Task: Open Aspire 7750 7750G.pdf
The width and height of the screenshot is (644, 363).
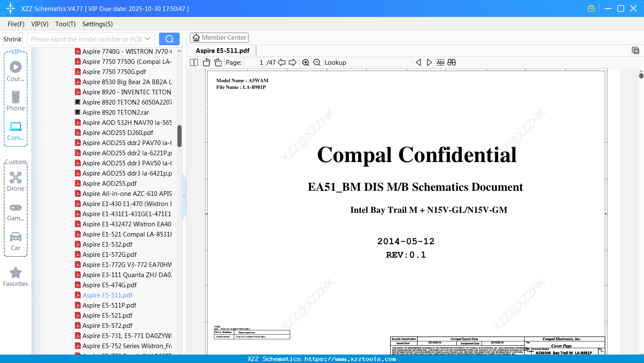Action: 110,71
